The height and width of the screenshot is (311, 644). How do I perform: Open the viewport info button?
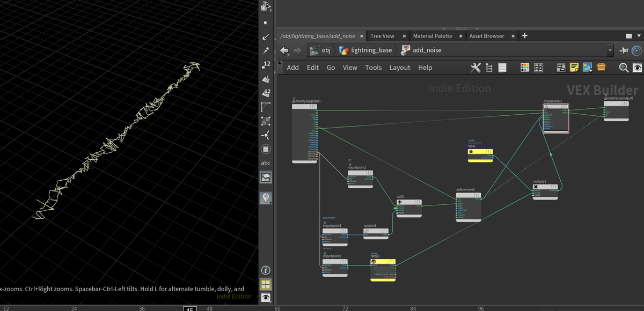(x=266, y=270)
